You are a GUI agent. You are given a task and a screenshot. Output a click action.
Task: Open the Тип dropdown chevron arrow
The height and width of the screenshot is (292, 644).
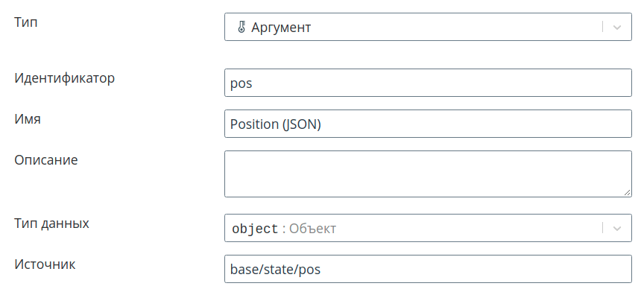[617, 27]
